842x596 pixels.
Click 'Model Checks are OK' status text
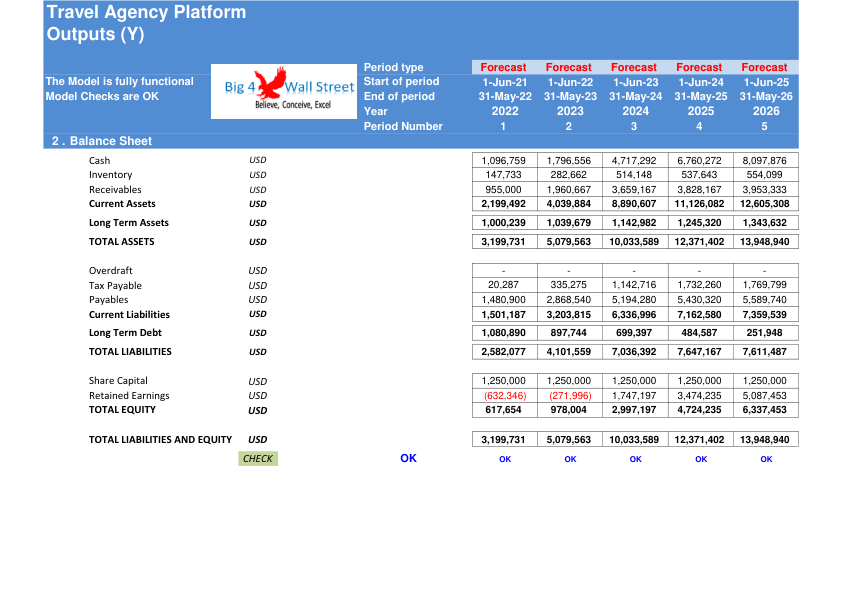click(x=102, y=97)
